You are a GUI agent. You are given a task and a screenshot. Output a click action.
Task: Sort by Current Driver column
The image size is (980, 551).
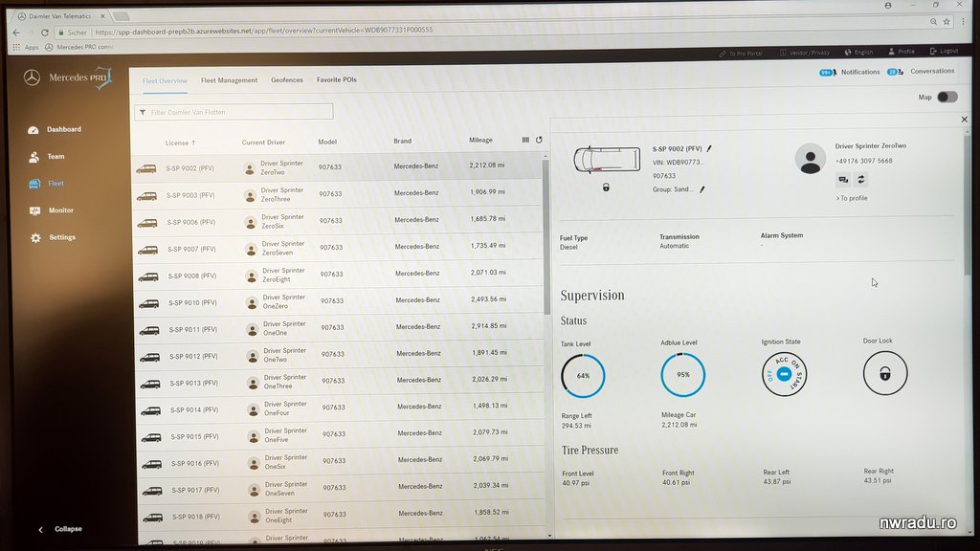tap(263, 143)
